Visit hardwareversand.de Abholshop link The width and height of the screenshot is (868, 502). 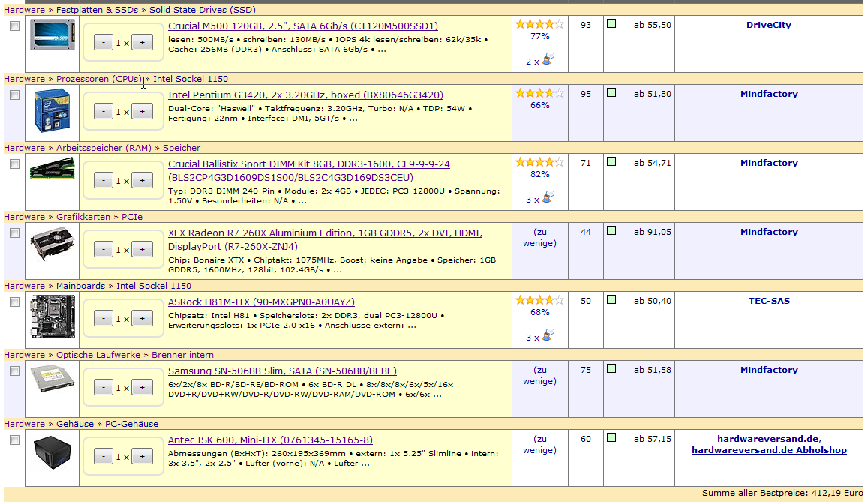(769, 450)
